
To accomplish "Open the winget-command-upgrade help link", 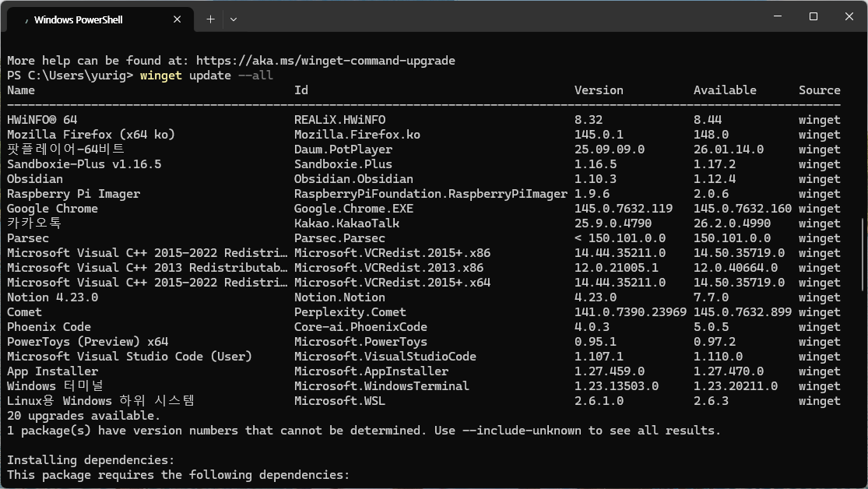I will tap(325, 61).
